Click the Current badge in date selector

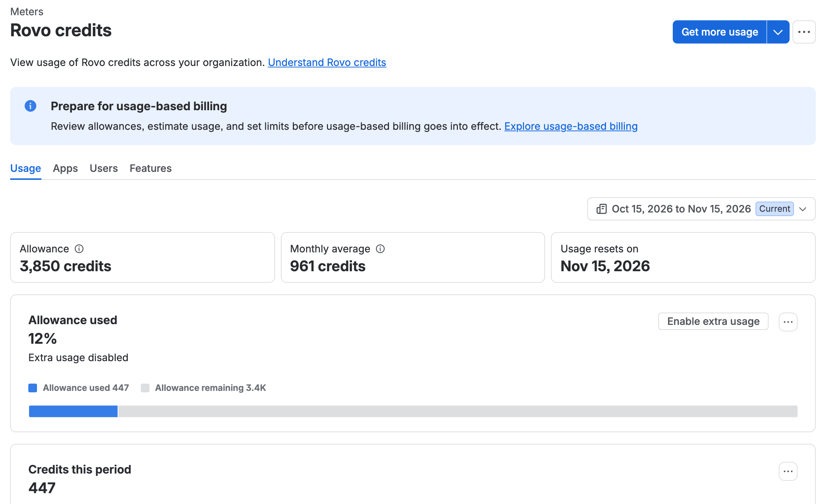775,209
